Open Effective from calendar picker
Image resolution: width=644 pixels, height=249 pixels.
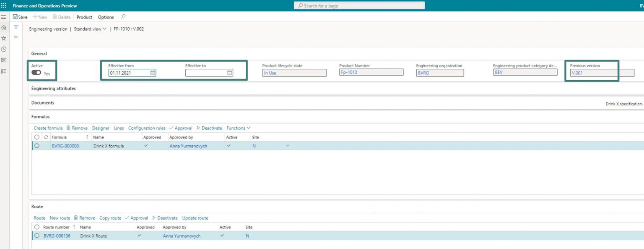(153, 73)
